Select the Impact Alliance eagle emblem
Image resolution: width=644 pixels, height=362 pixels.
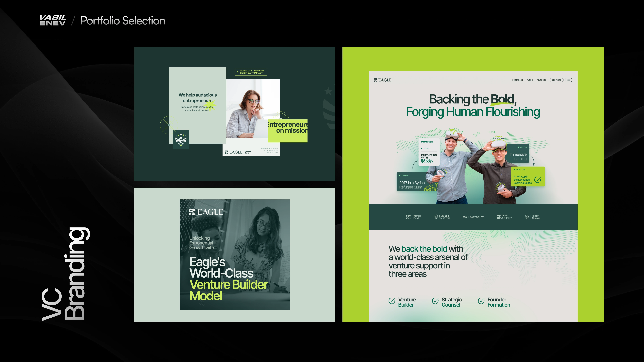pos(527,217)
